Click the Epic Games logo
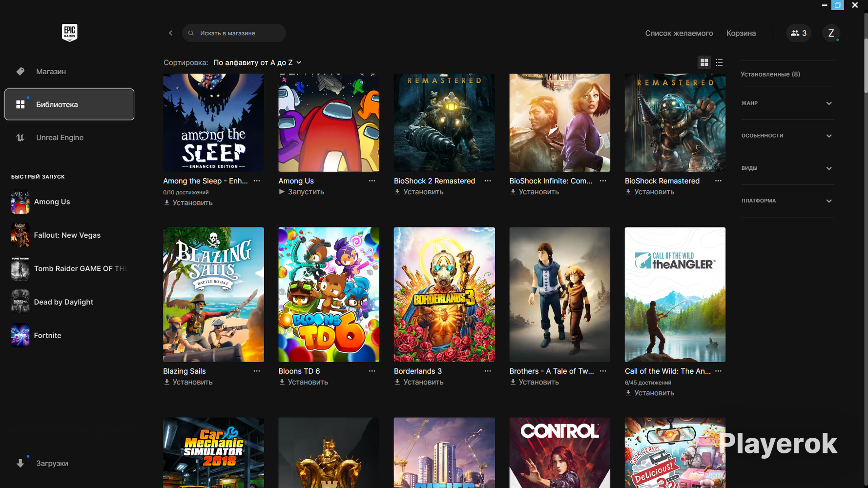868x488 pixels. click(69, 33)
